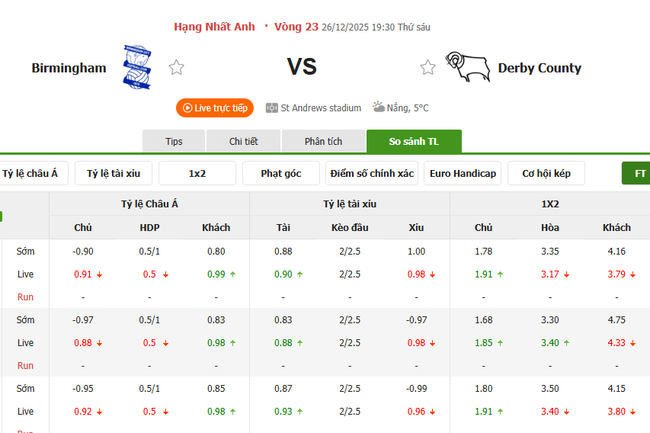Screen dimensions: 650x433
Task: Show the 1x2 odds filter
Action: [197, 173]
